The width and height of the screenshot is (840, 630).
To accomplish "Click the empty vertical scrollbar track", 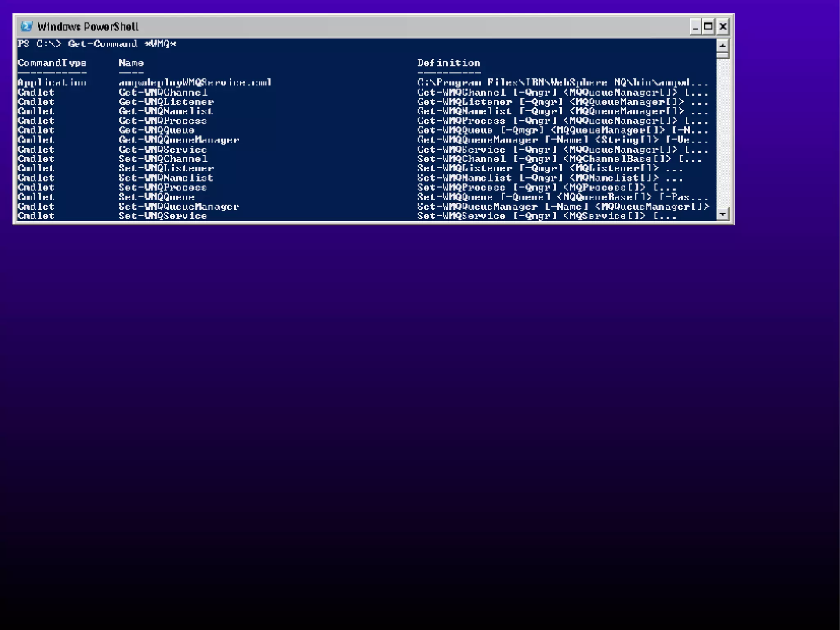I will 722,131.
